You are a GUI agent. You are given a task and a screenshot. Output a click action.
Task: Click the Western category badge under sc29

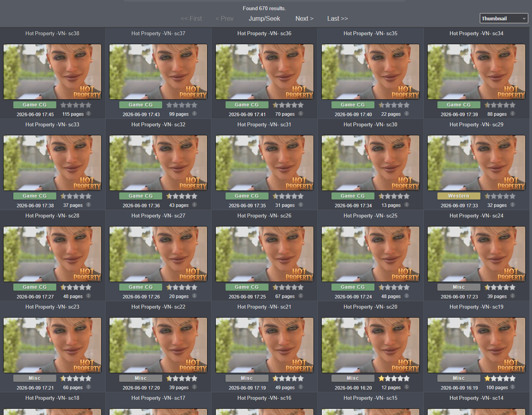tap(459, 196)
